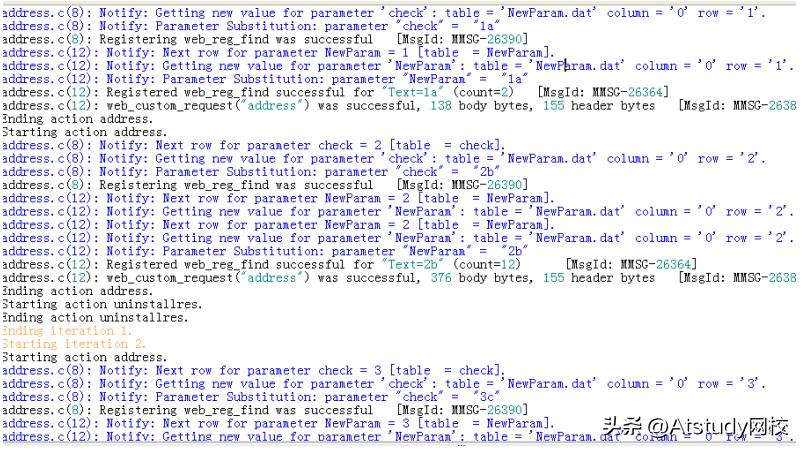Click the 'Next row for parameter check = 2' line
802x450 pixels.
(x=253, y=145)
